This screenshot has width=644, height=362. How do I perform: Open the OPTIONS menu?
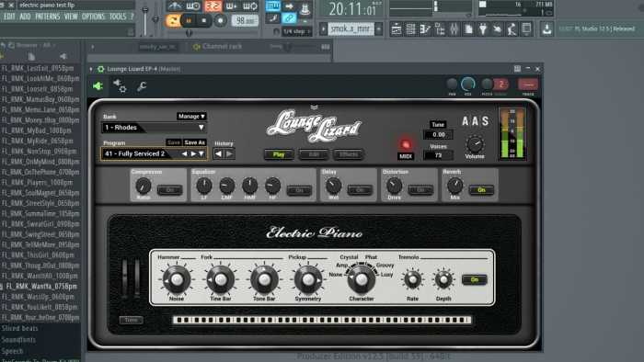click(93, 17)
